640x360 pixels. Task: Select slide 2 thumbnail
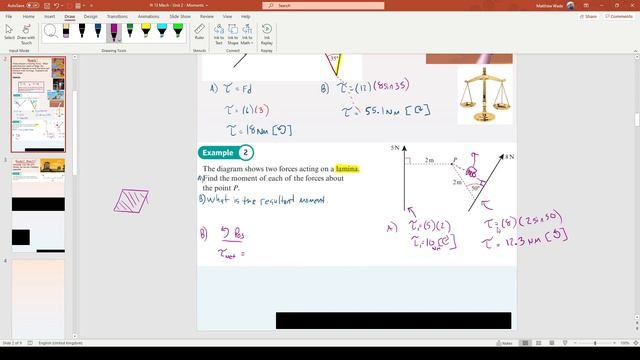point(38,104)
